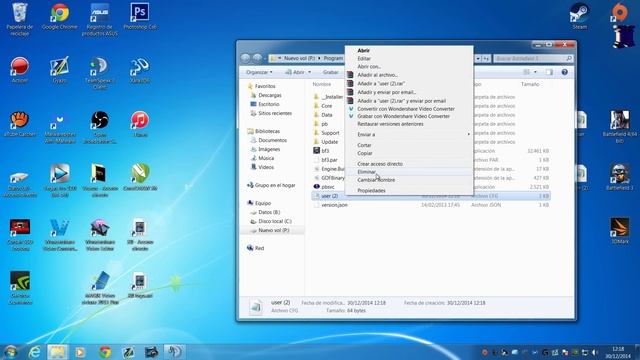Choose Cambiar nombre in the context menu
This screenshot has height=360, width=640.
point(409,180)
